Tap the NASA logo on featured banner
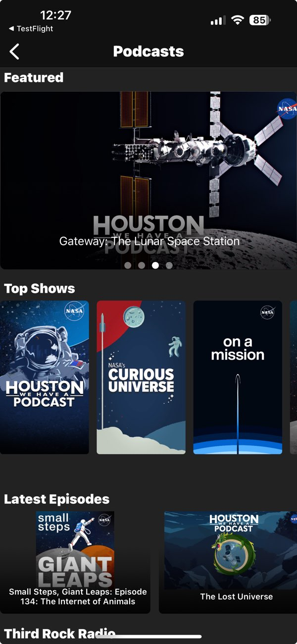The width and height of the screenshot is (297, 644). 287,108
